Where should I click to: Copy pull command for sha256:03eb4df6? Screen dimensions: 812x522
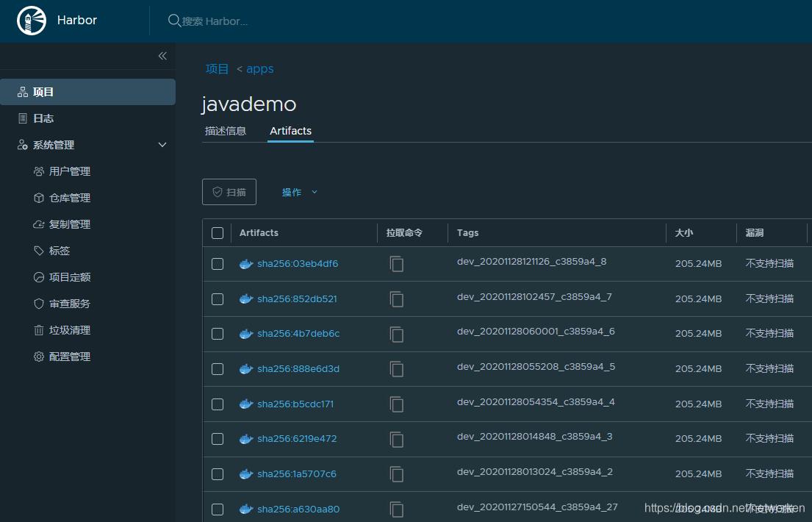(x=397, y=264)
